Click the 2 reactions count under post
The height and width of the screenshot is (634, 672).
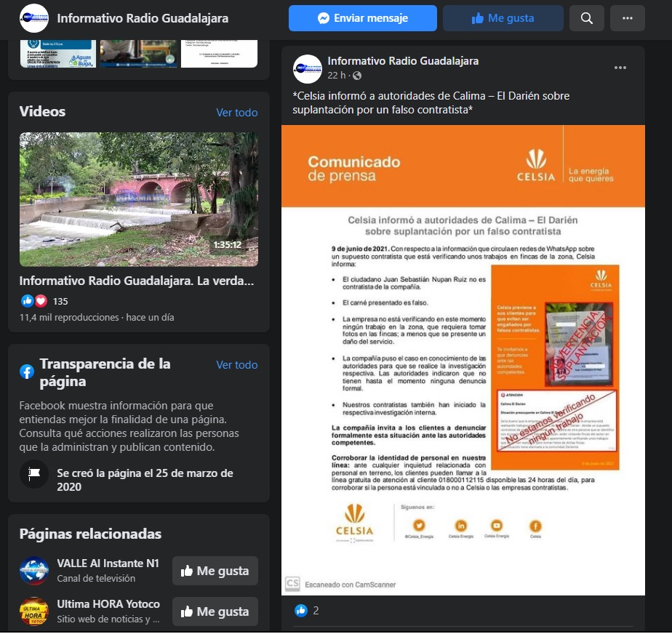click(x=316, y=611)
